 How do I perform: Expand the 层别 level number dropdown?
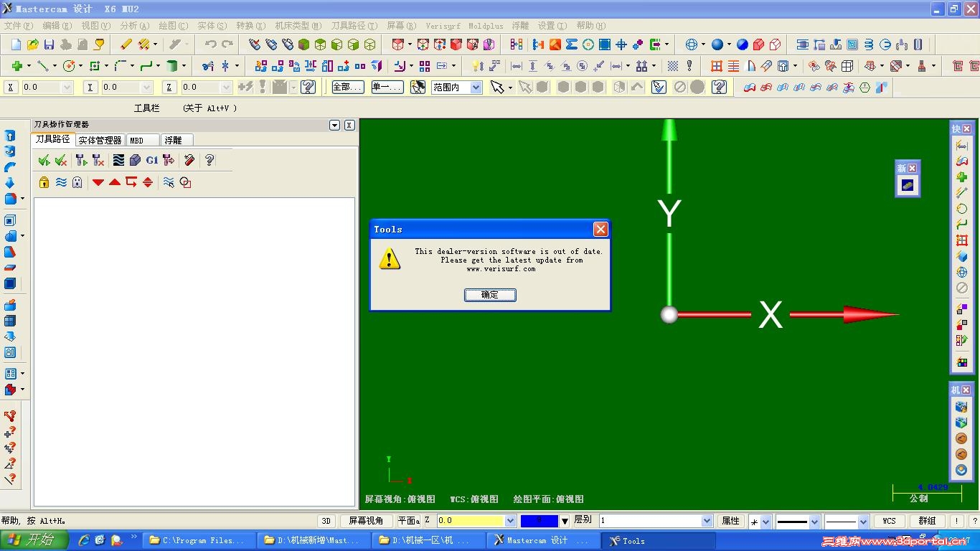click(707, 521)
